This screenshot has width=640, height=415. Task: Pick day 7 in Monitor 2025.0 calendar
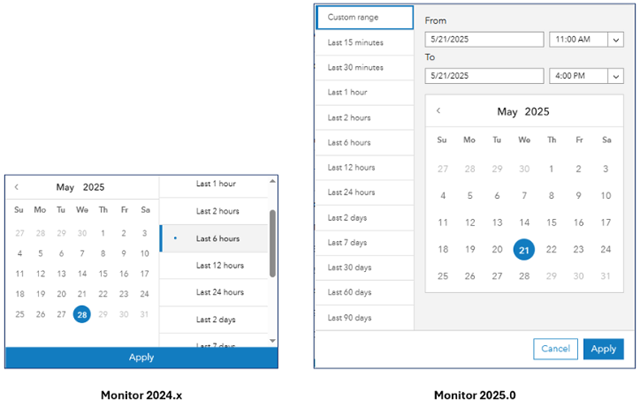524,196
